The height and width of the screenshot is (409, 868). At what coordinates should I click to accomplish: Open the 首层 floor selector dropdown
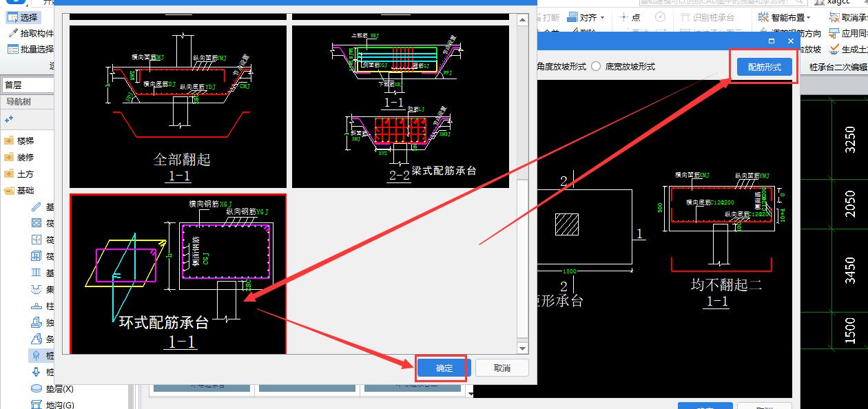pyautogui.click(x=28, y=85)
